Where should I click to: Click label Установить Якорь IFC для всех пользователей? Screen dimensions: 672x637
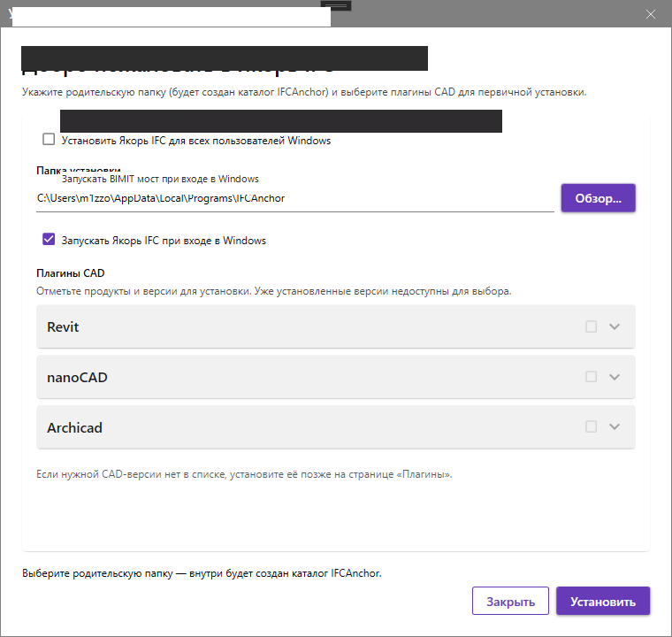[x=196, y=141]
